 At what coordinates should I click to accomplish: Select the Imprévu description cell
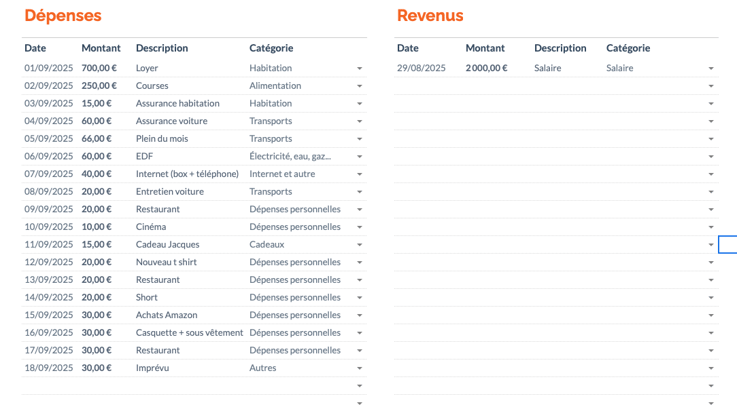point(152,368)
